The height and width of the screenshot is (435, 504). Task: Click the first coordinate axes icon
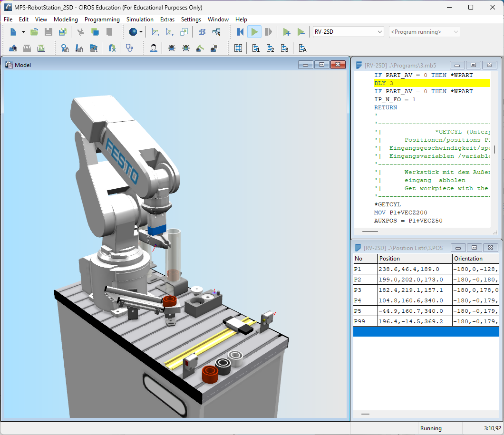(x=155, y=32)
